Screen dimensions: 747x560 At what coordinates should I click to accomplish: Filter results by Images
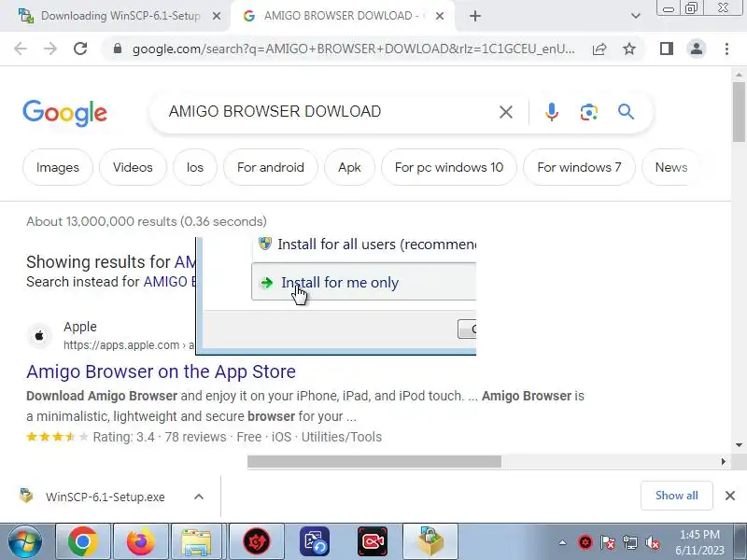point(58,167)
